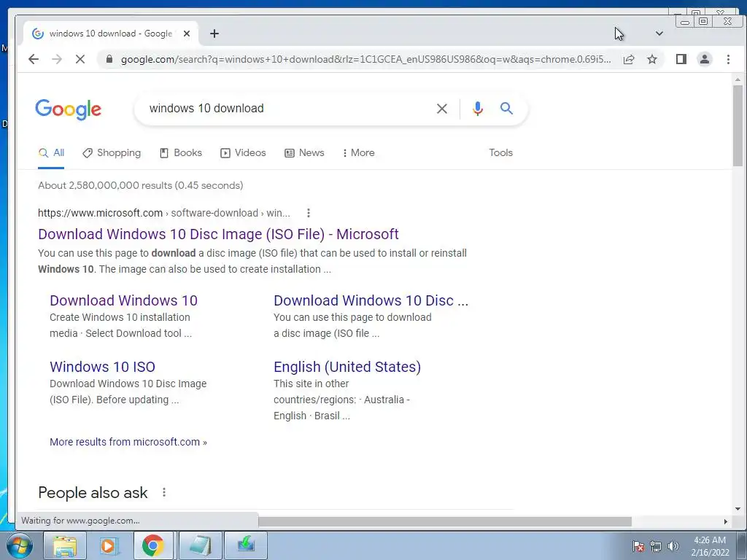
Task: Stop loading the page
Action: 80,59
